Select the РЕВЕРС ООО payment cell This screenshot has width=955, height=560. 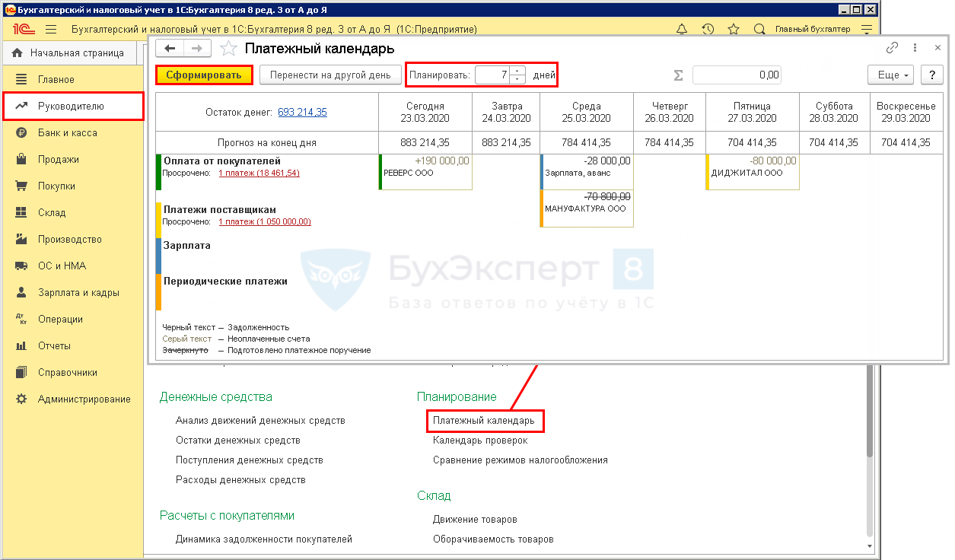425,172
